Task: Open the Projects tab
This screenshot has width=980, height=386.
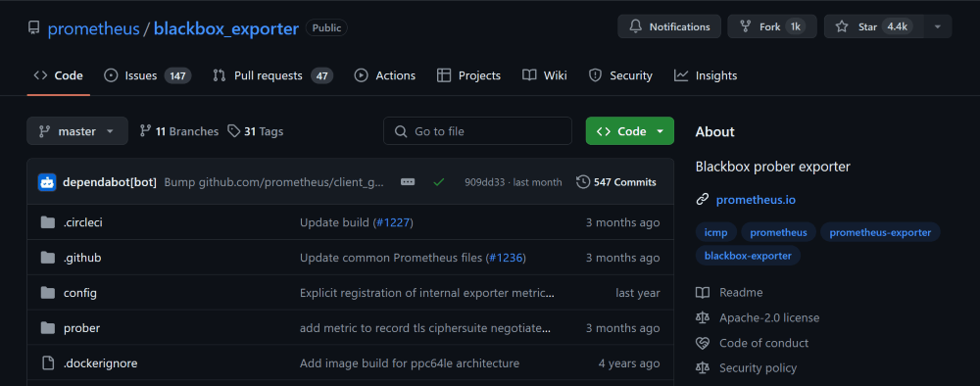Action: 468,75
